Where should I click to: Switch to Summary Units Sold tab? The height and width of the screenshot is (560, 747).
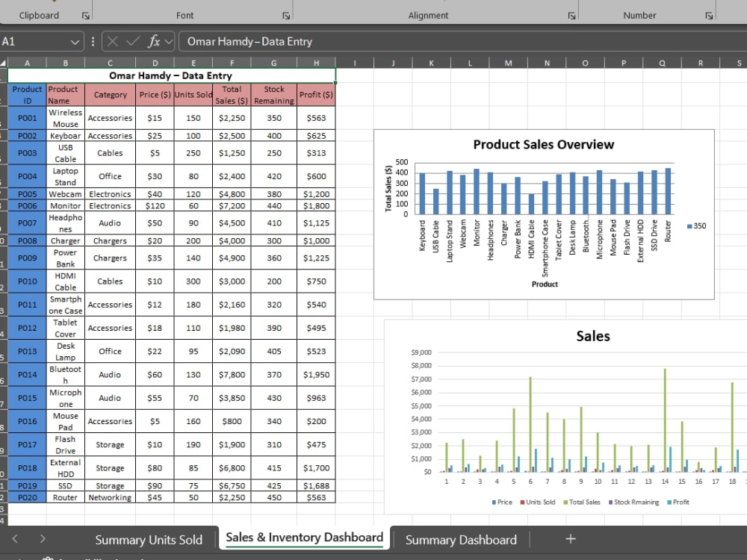point(149,540)
